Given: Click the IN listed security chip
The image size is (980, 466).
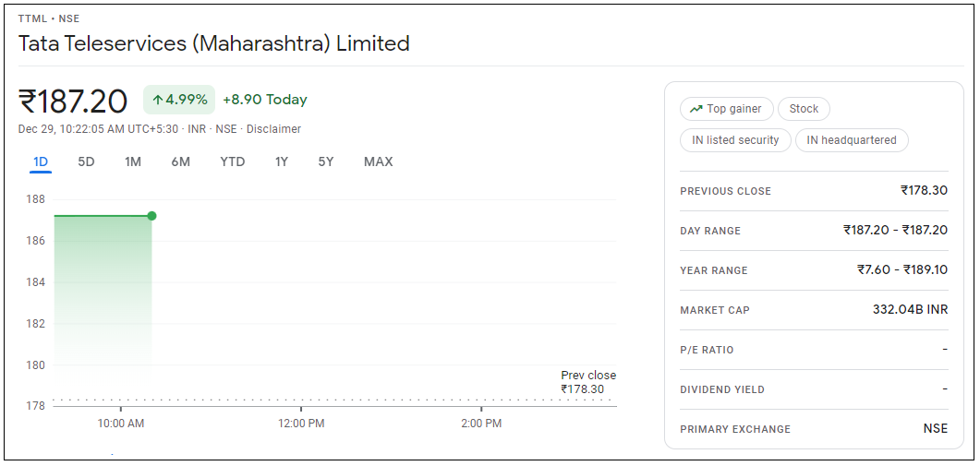Looking at the screenshot, I should pyautogui.click(x=735, y=140).
